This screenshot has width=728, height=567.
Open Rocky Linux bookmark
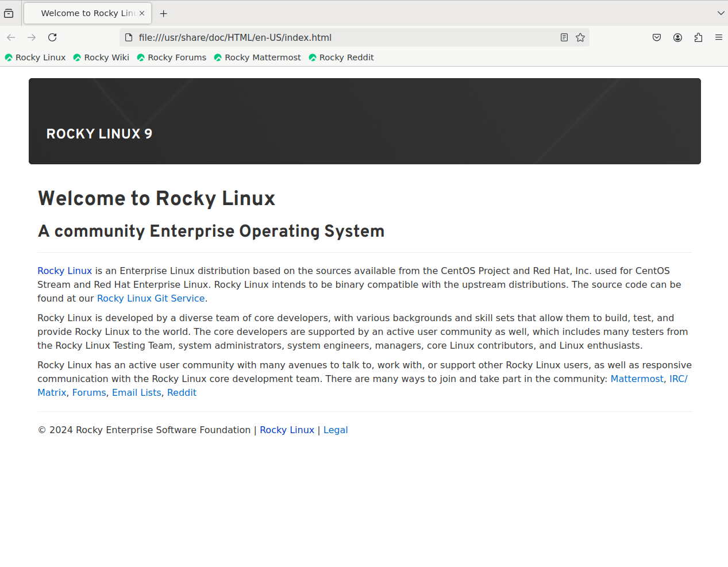point(35,57)
